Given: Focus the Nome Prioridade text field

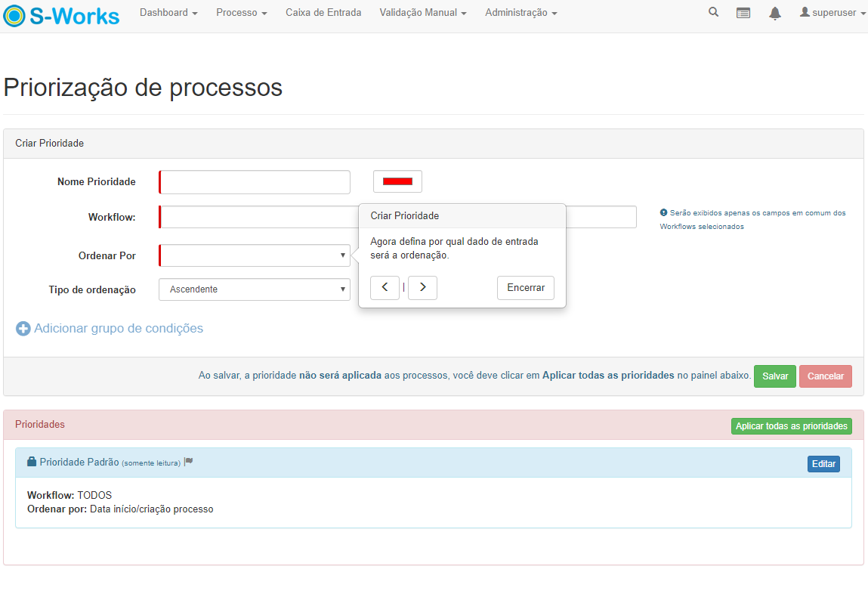Looking at the screenshot, I should 255,182.
